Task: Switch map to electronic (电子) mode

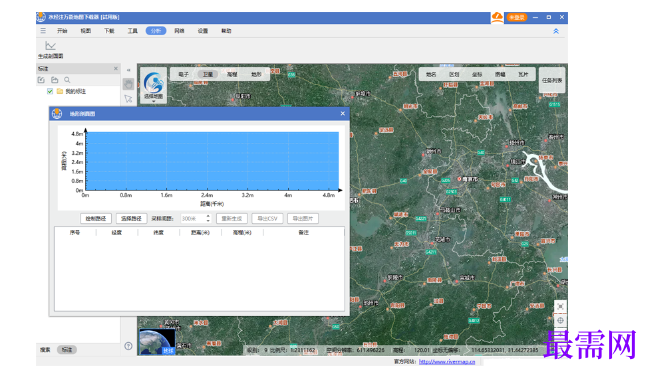Action: click(183, 74)
